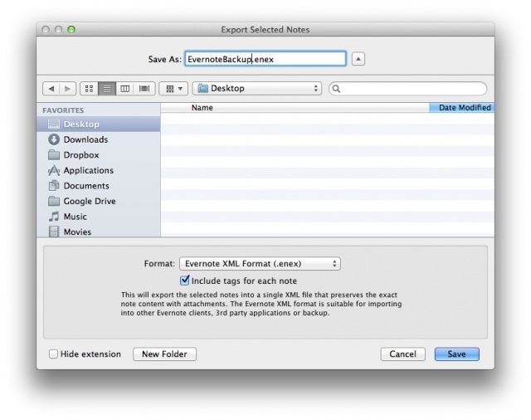Click the green zoom window button
531x420 pixels.
click(x=71, y=30)
